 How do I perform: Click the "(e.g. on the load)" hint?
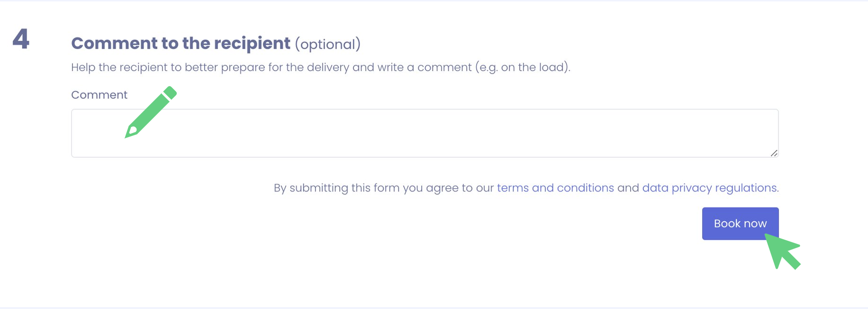522,67
